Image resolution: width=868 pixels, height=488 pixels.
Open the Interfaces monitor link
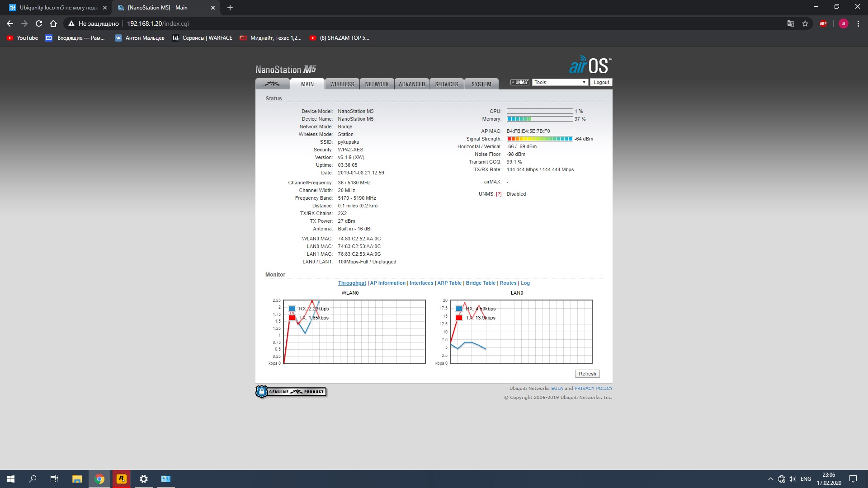[421, 283]
